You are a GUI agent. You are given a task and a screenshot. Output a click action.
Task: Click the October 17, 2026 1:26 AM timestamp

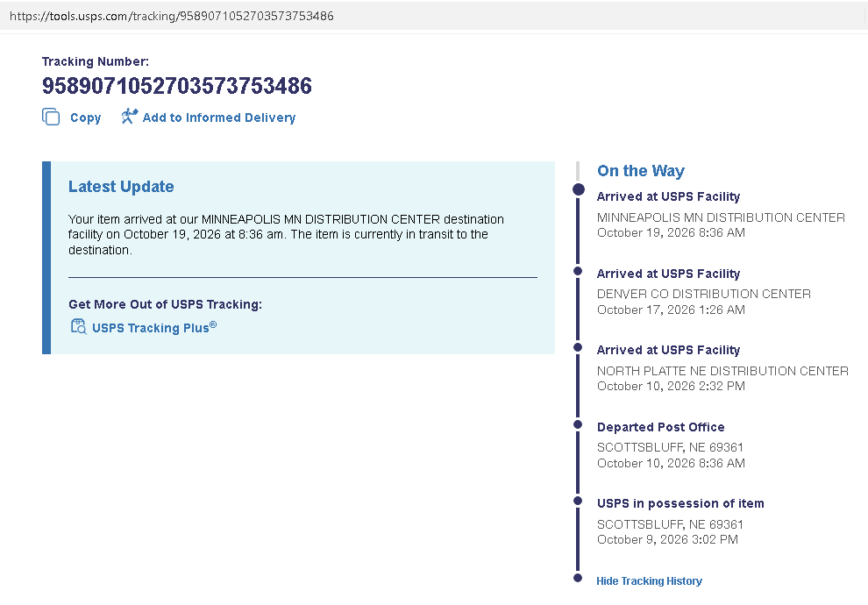671,310
